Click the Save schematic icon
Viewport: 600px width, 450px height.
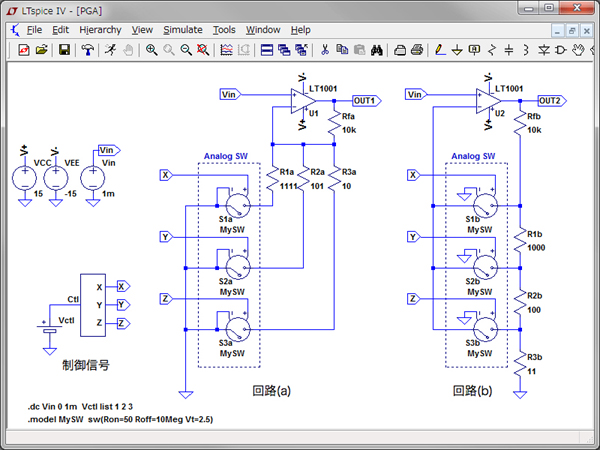click(x=64, y=49)
